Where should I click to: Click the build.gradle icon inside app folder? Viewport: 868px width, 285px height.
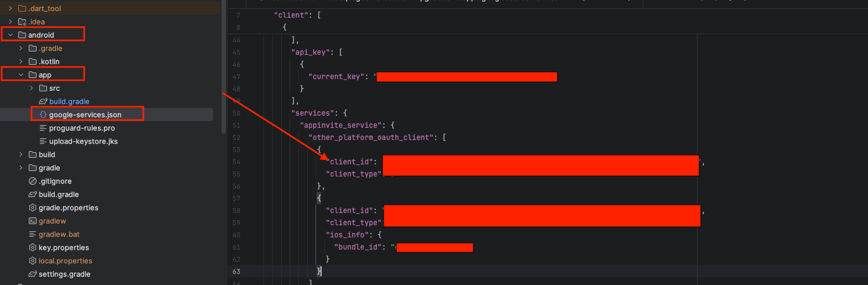43,101
